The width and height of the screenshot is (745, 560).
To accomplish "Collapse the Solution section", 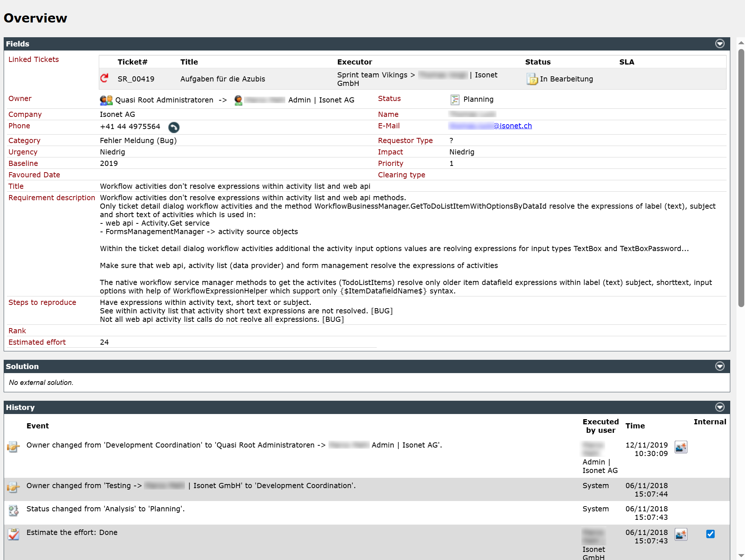I will 720,366.
